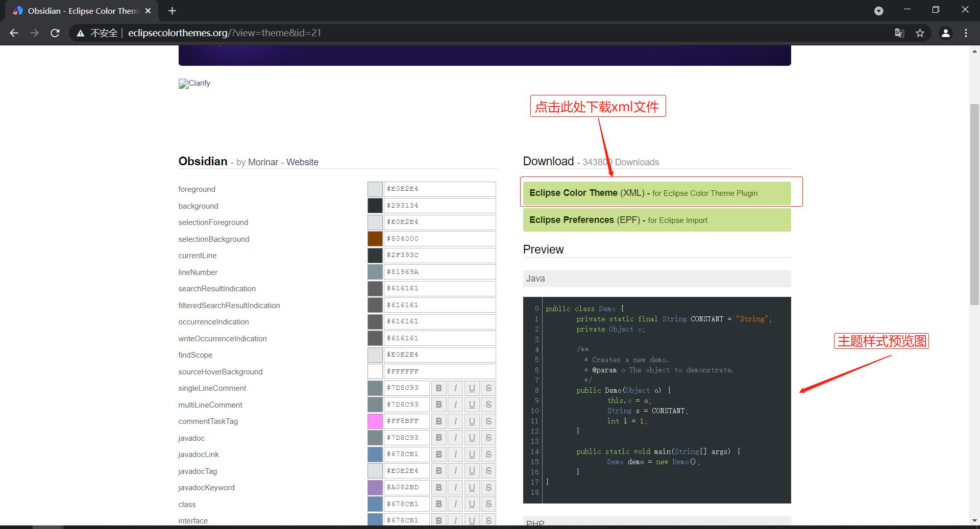Toggle strikethrough for javadocTag

488,471
